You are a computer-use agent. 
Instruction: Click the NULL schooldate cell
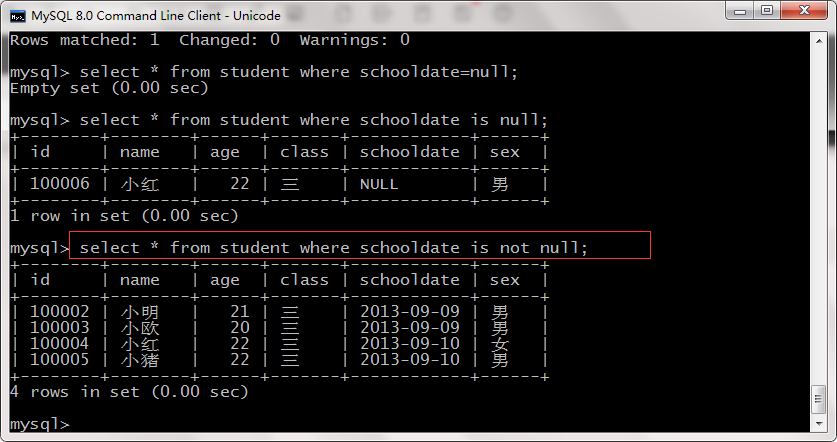[x=379, y=184]
